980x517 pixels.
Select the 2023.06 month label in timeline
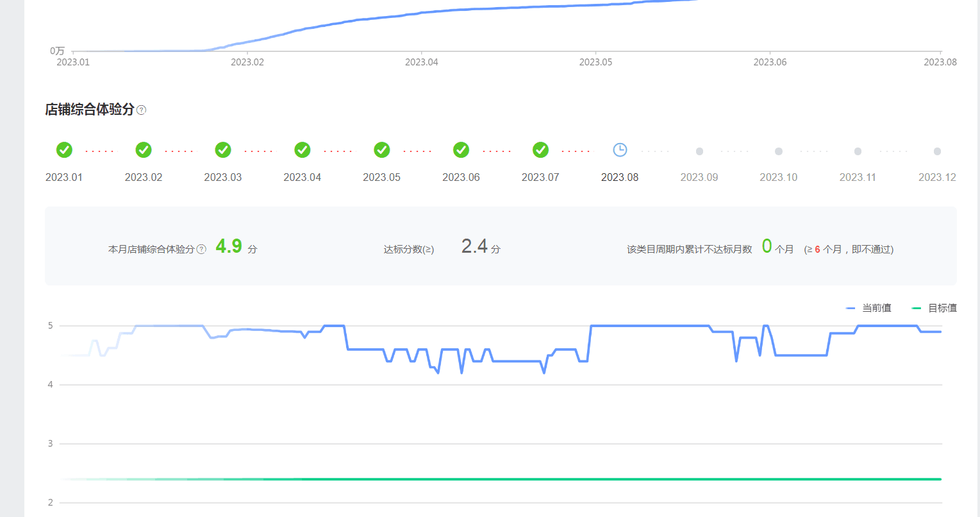point(461,177)
